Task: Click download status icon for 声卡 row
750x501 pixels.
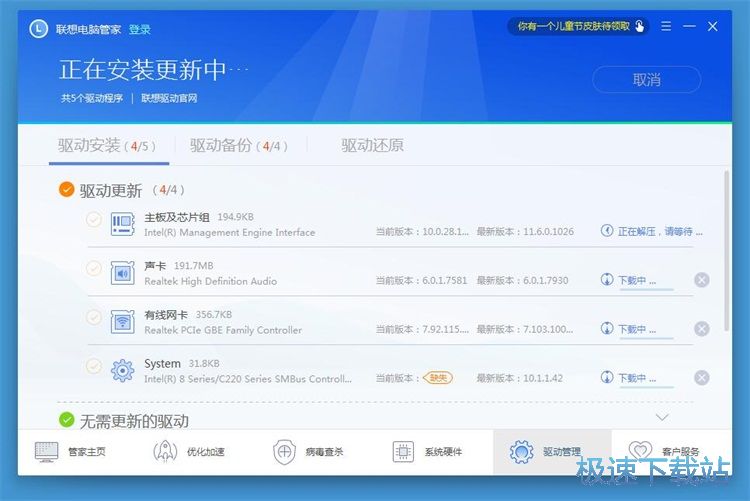Action: tap(607, 279)
